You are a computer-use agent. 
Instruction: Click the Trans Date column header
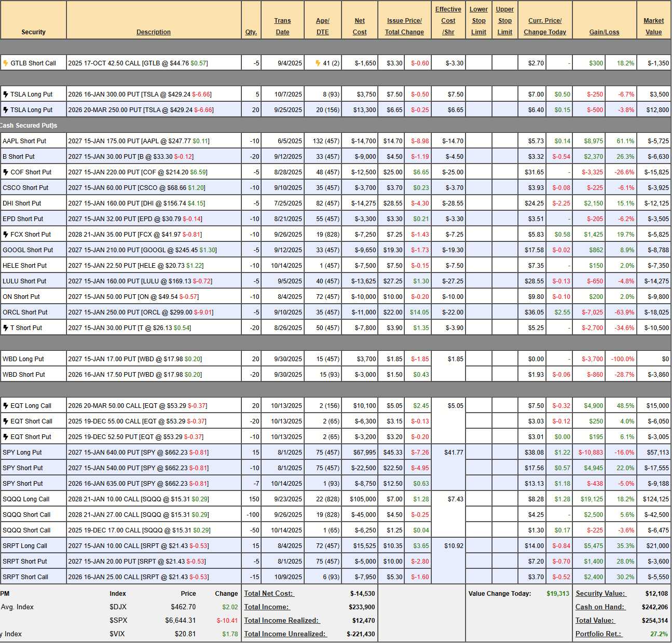(x=282, y=26)
